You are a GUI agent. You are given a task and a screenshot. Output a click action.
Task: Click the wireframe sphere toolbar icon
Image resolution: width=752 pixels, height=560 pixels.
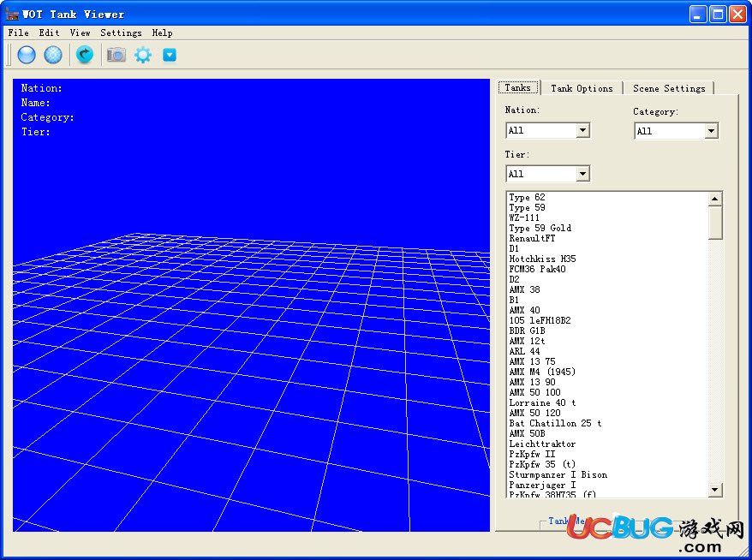pos(53,55)
